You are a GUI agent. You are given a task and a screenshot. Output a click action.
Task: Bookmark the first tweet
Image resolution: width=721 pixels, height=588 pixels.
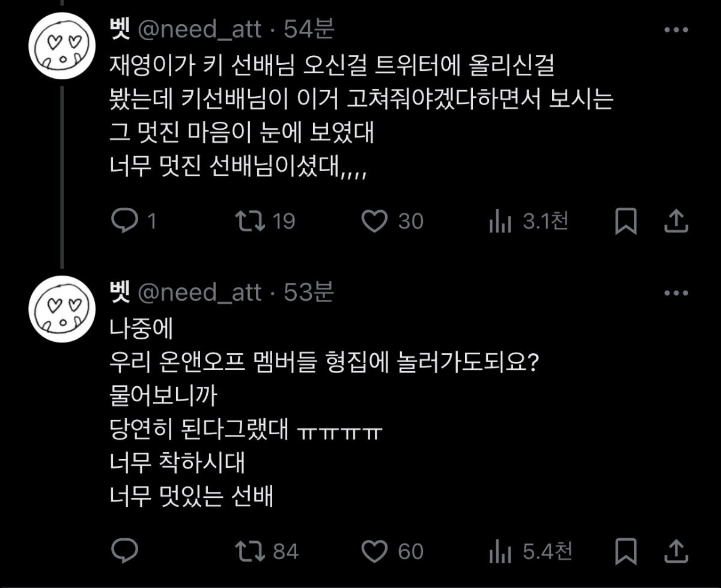(626, 222)
